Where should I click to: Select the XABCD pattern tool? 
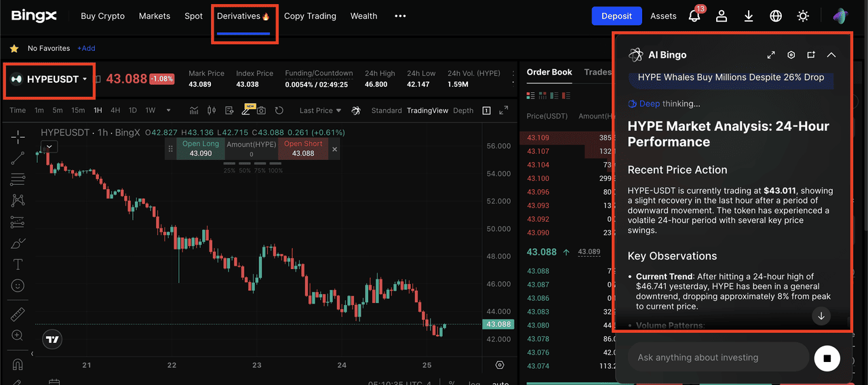tap(18, 201)
